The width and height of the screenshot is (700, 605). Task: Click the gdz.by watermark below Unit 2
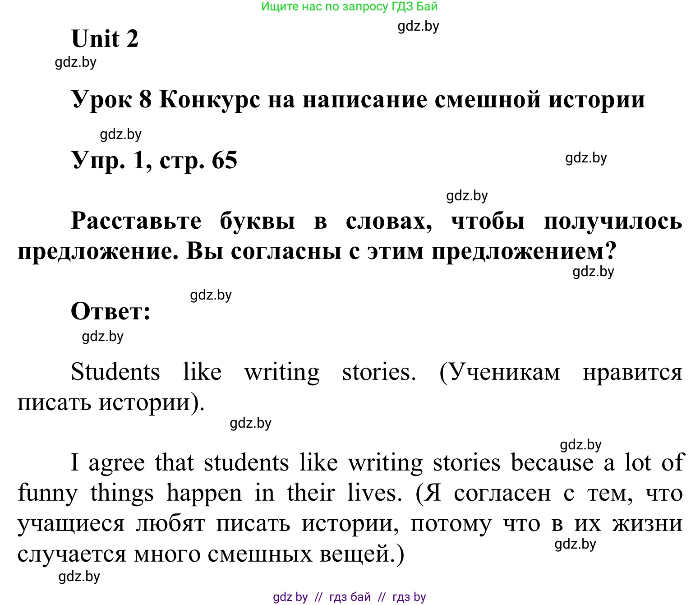click(x=76, y=62)
